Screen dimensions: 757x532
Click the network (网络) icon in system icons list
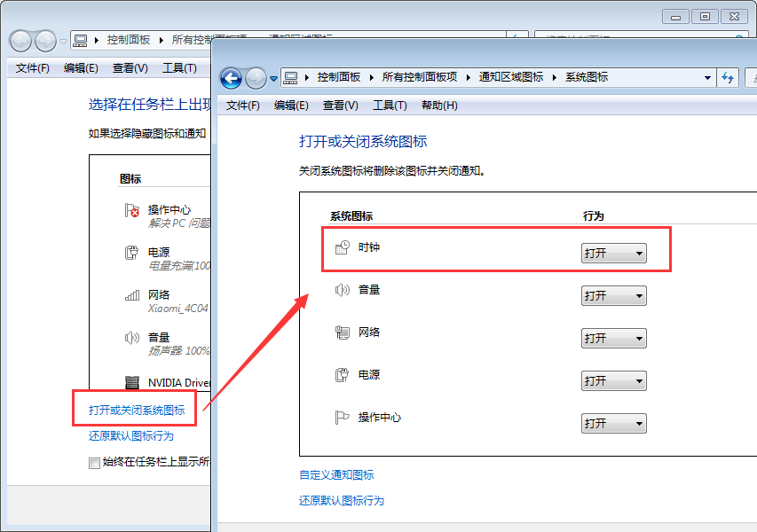point(343,332)
